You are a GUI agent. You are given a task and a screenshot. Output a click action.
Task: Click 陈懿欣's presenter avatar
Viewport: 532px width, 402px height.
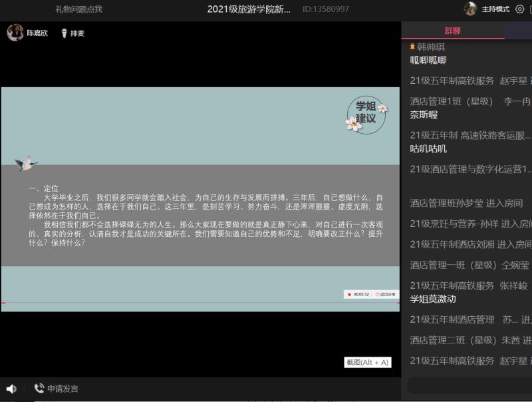coord(15,33)
